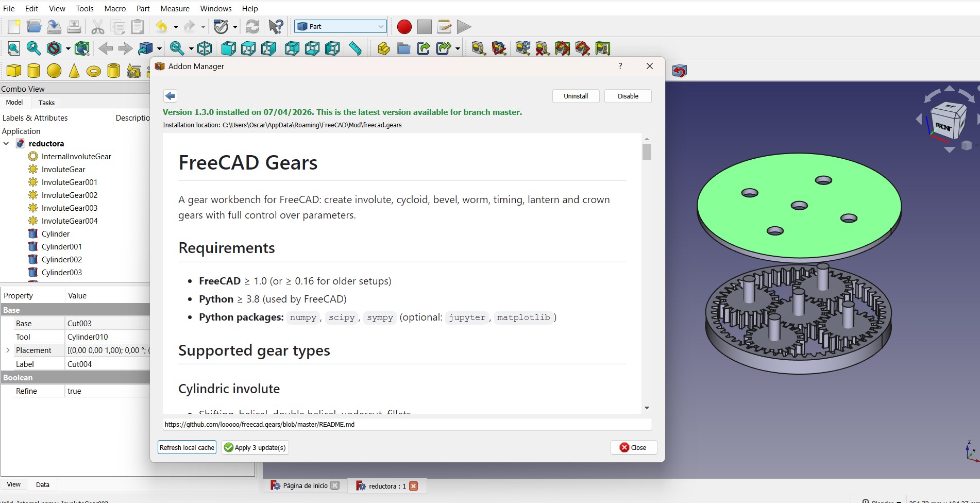This screenshot has height=503, width=980.
Task: Create a tube primitive
Action: (x=114, y=71)
